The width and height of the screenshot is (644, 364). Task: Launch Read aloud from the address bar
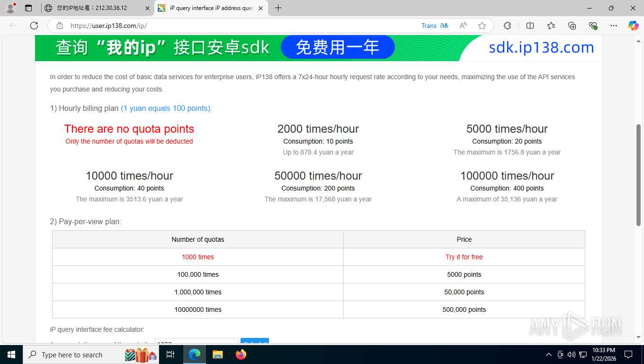[x=463, y=26]
